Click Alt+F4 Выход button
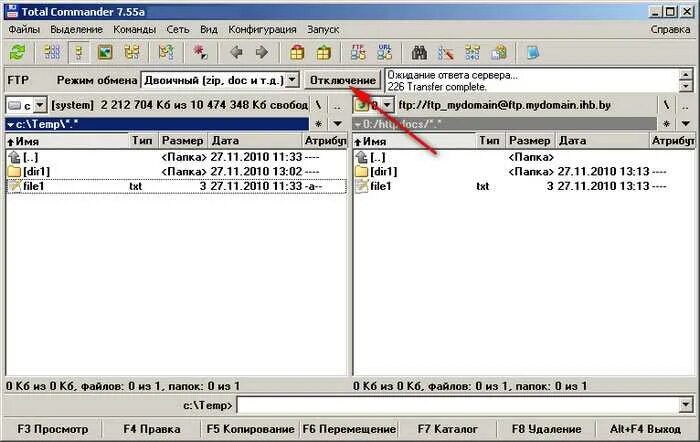This screenshot has width=700, height=442. [645, 429]
